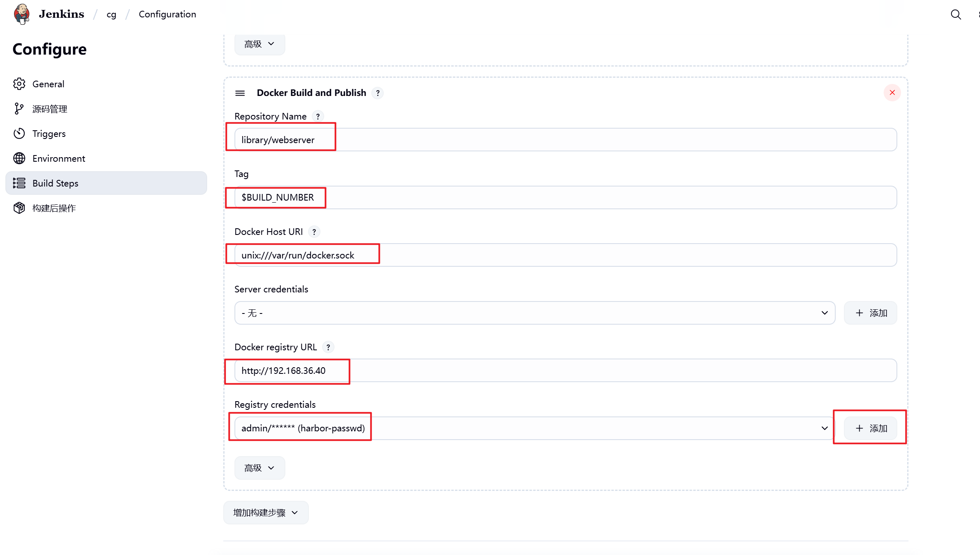980x555 pixels.
Task: Click the Jenkins butler logo icon
Action: coord(22,14)
